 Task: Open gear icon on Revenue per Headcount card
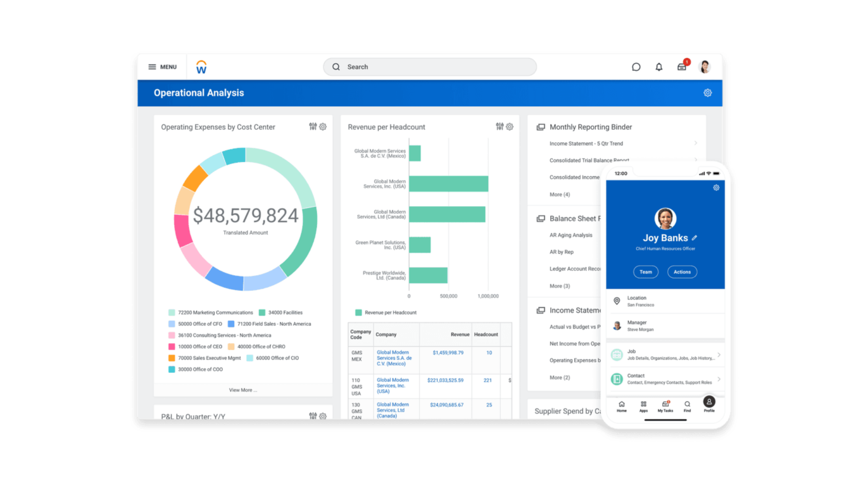(x=509, y=127)
